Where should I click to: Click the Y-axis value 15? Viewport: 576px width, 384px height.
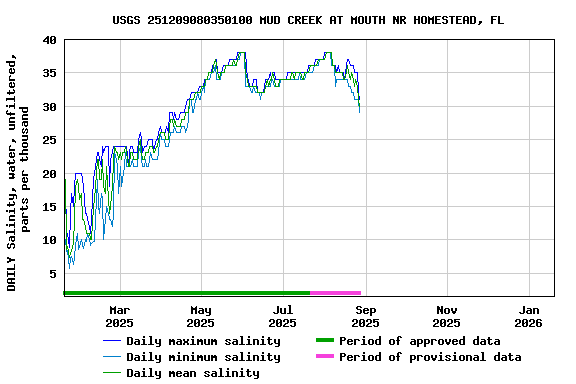pos(50,207)
